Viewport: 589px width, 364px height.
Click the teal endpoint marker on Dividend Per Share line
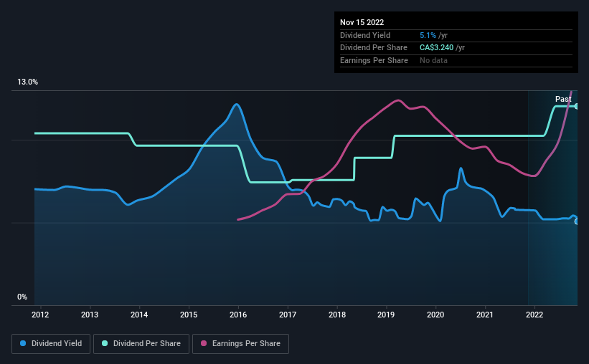(x=576, y=107)
